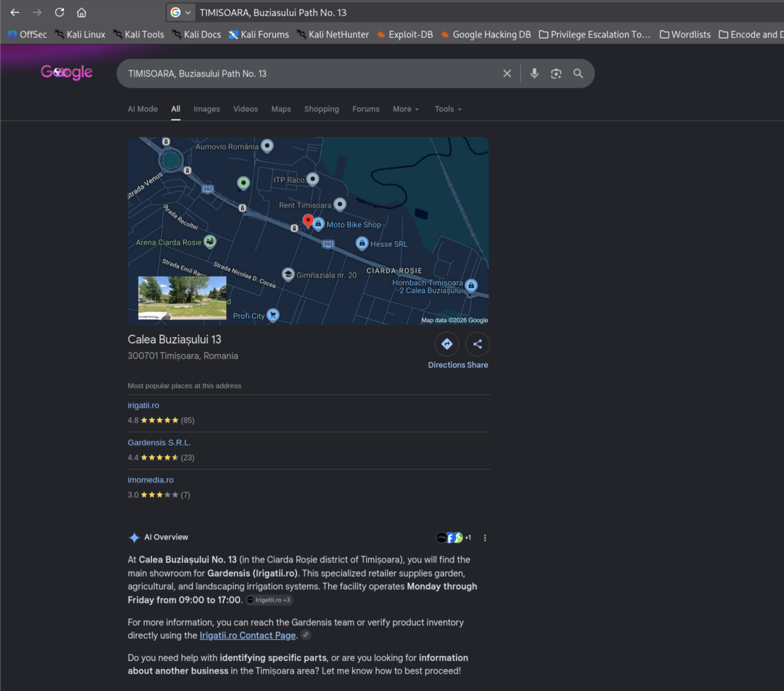Switch to the Forums tab

pyautogui.click(x=366, y=109)
